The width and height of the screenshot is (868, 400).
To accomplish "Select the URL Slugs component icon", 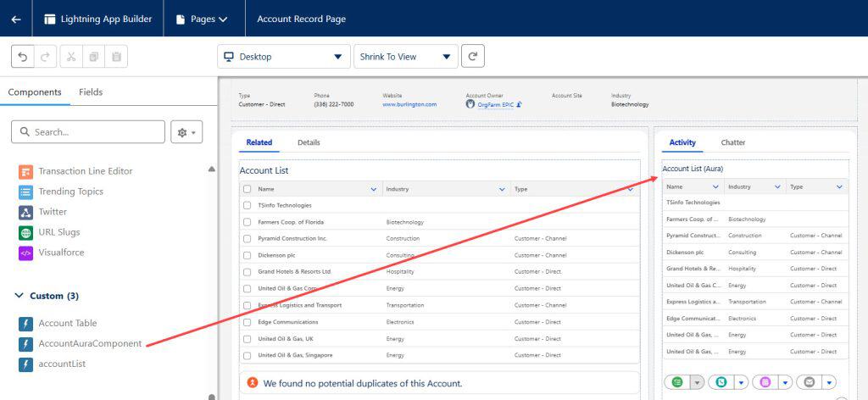I will click(26, 232).
